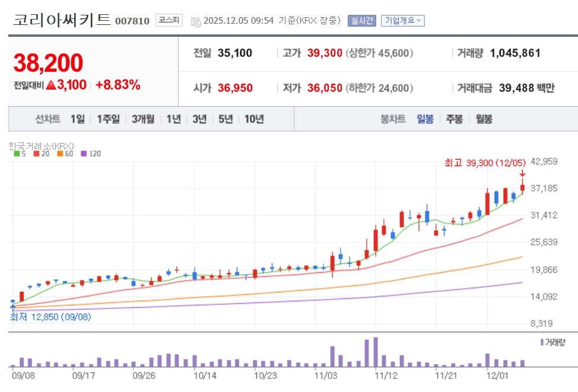Viewport: 578px width, 392px height.
Task: Switch to 주봉 weekly candle chart
Action: (x=454, y=119)
